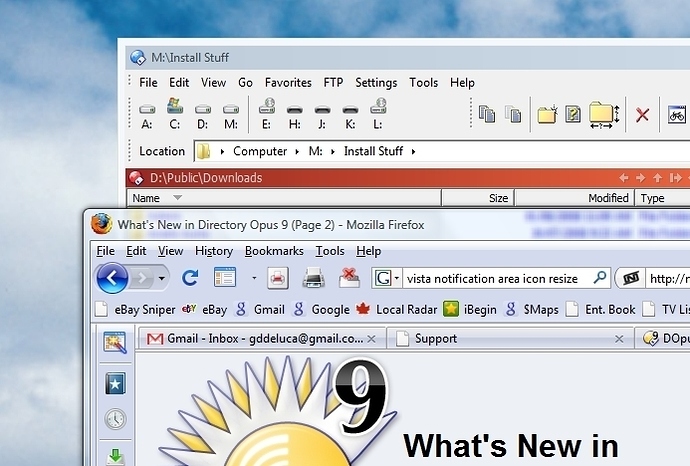Open drive H: in Directory Opus
The width and height of the screenshot is (690, 466).
[x=294, y=116]
